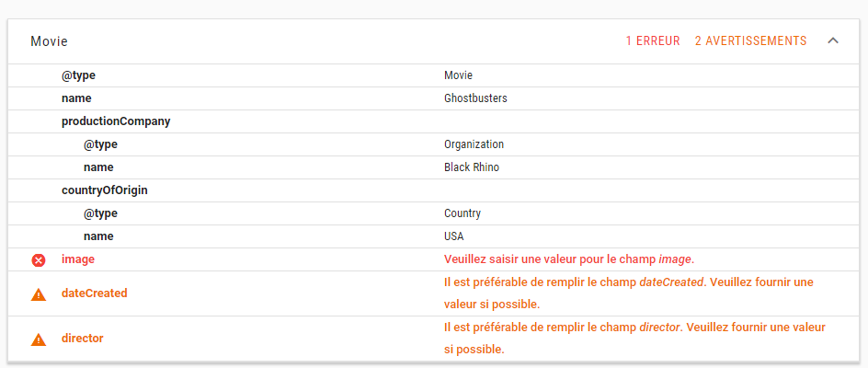This screenshot has width=868, height=368.
Task: Click the red error icon beside image
Action: tap(39, 260)
